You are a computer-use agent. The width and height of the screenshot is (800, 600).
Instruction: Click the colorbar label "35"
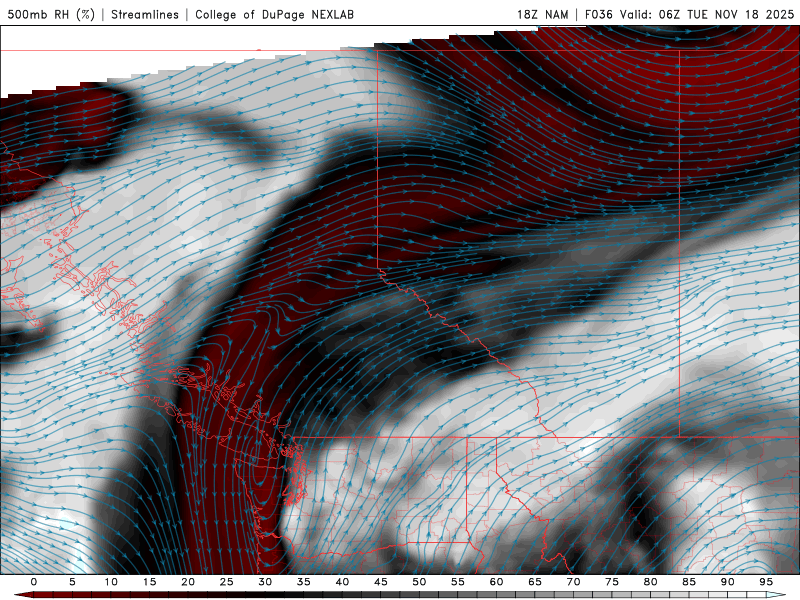point(304,582)
